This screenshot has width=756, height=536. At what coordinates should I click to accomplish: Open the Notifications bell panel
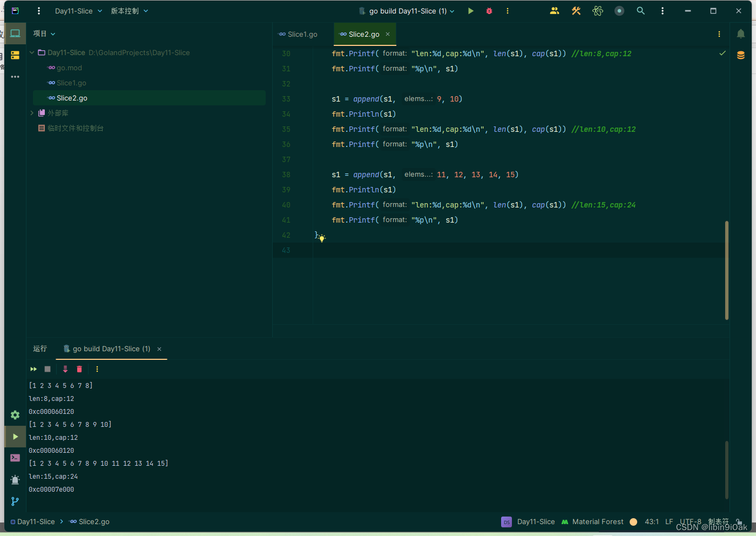(x=741, y=34)
